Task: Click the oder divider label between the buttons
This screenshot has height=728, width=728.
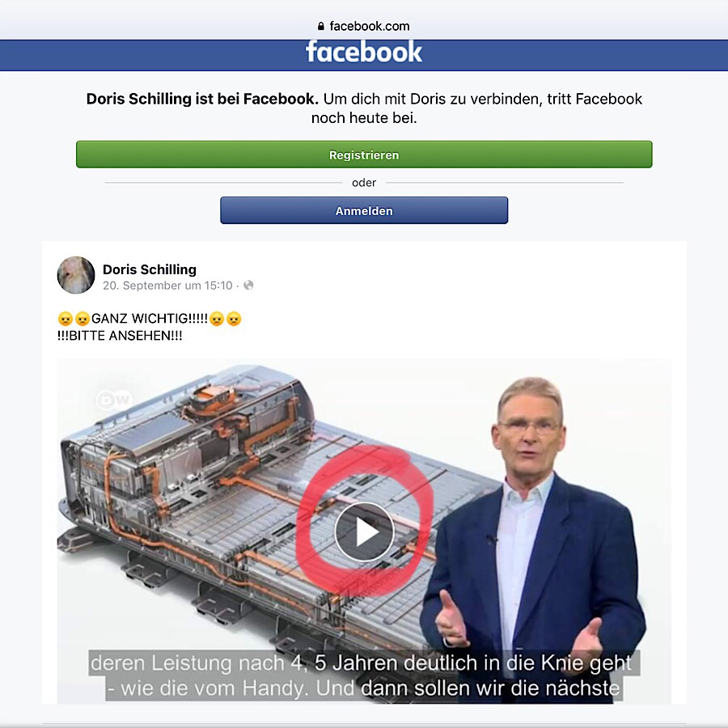Action: point(364,183)
